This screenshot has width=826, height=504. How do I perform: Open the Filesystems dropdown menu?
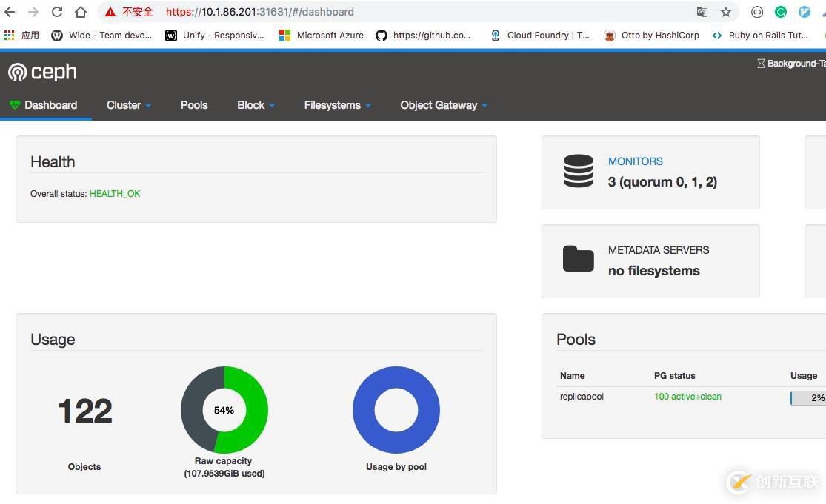pos(337,105)
